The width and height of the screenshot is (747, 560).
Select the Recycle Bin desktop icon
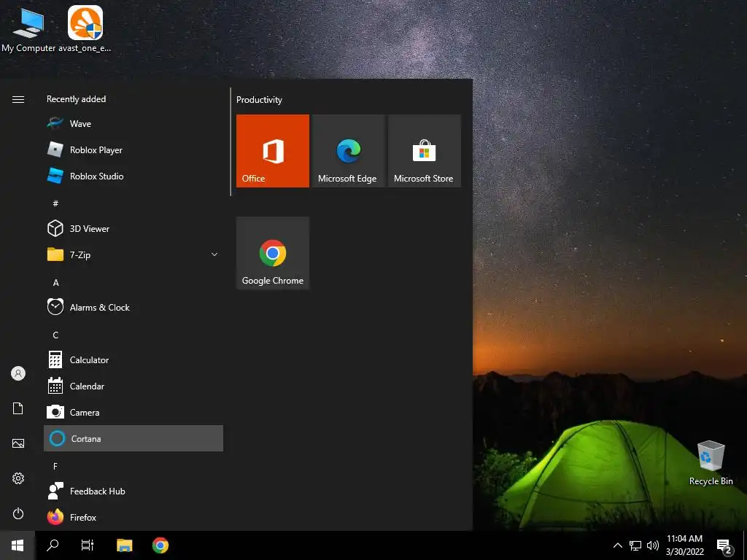click(x=711, y=463)
